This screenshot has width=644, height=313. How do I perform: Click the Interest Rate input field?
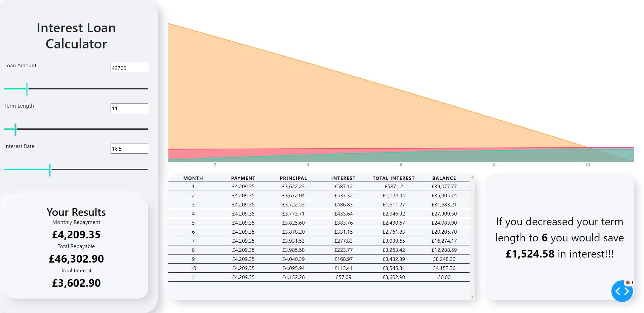click(x=129, y=149)
